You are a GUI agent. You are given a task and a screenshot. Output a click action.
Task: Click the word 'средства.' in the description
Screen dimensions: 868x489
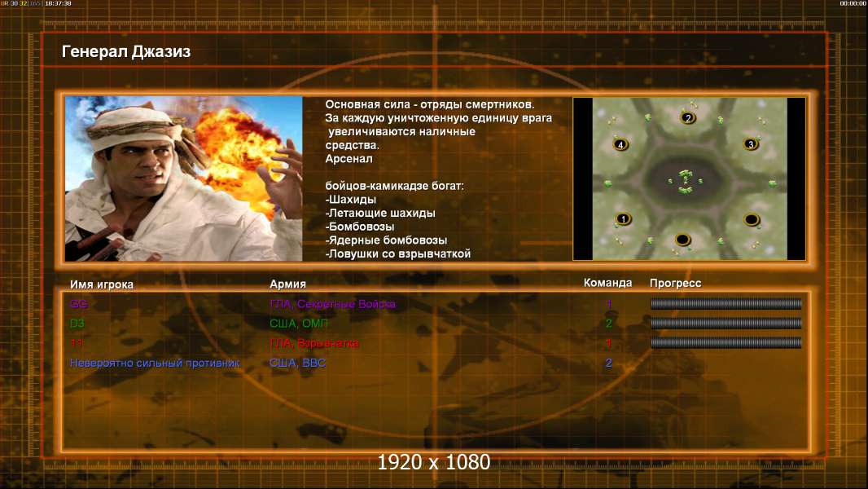pos(352,145)
